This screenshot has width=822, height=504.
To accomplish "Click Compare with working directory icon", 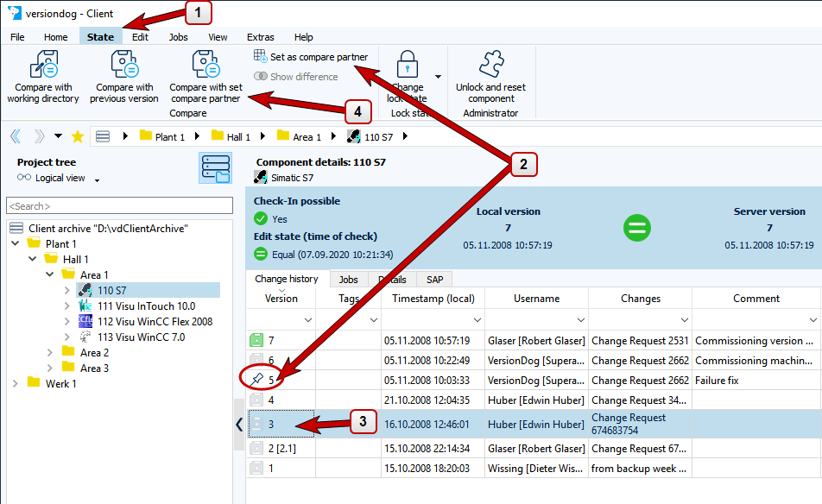I will (43, 65).
